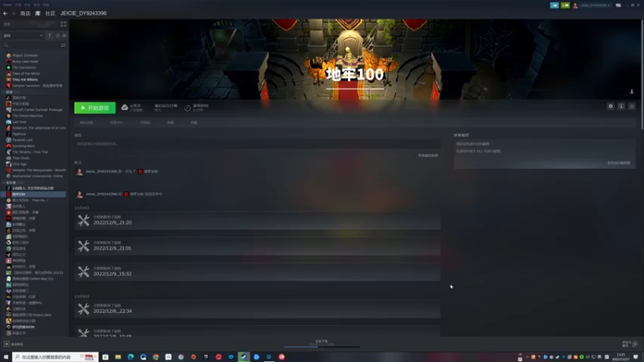Click the activity post input field
The height and width of the screenshot is (362, 644).
(258, 144)
